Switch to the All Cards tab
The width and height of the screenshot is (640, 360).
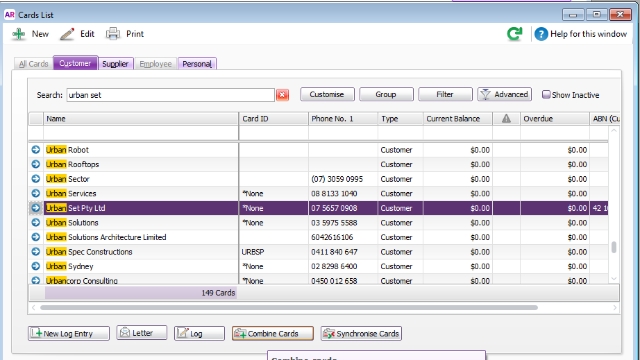tap(33, 64)
